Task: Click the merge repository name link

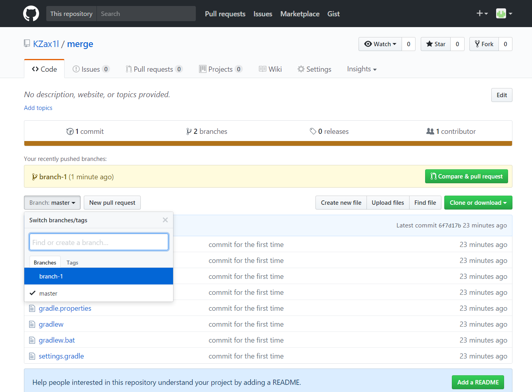Action: (80, 44)
